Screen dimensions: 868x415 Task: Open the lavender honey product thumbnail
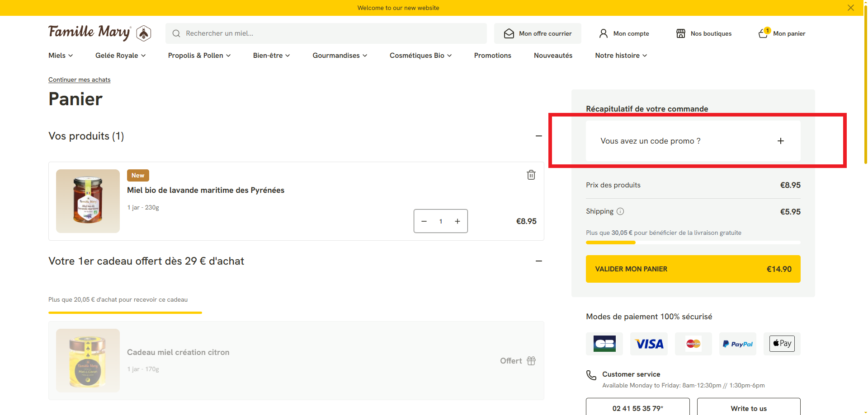pos(88,201)
